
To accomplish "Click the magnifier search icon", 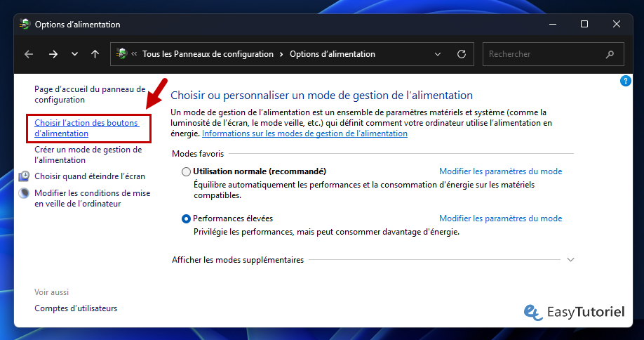I will (x=610, y=54).
